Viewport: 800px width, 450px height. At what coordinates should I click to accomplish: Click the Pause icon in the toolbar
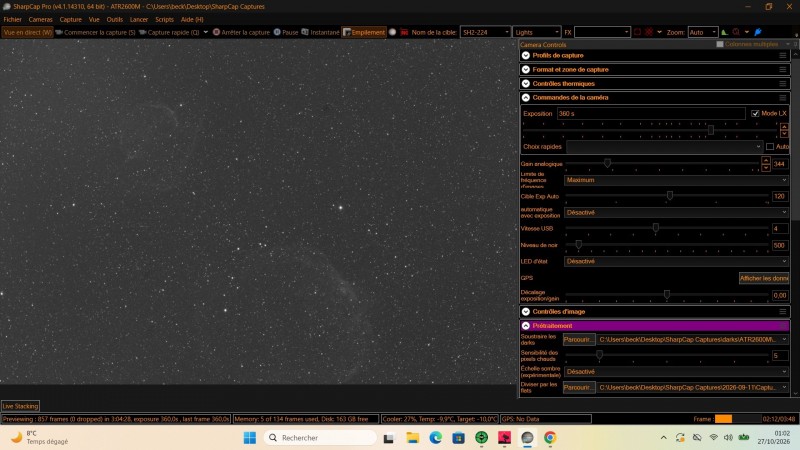pos(277,32)
